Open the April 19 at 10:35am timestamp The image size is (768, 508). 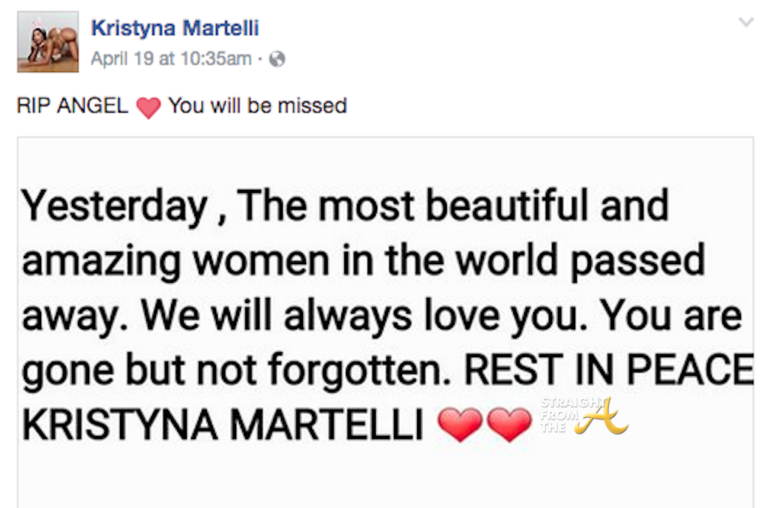pyautogui.click(x=170, y=59)
